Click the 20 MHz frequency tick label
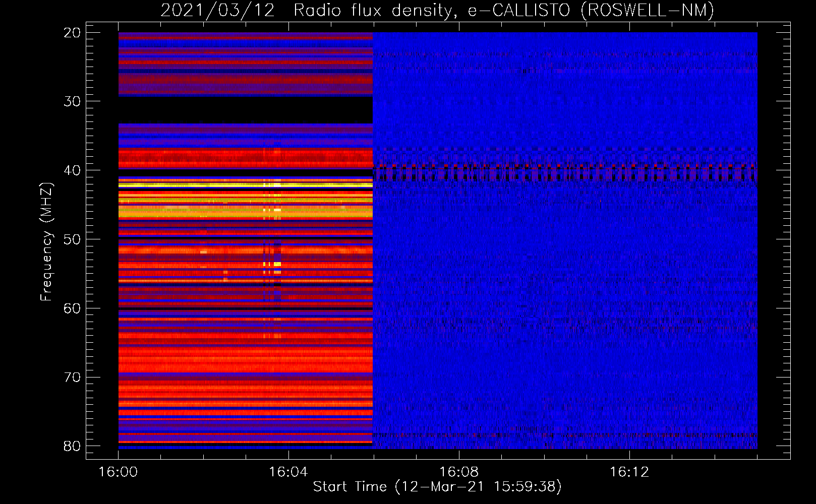This screenshot has height=504, width=816. tap(72, 33)
